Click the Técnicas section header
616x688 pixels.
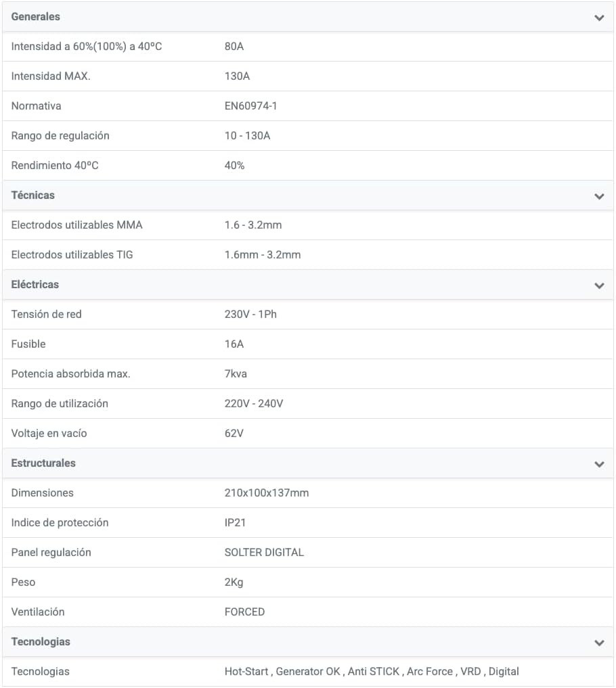point(308,196)
